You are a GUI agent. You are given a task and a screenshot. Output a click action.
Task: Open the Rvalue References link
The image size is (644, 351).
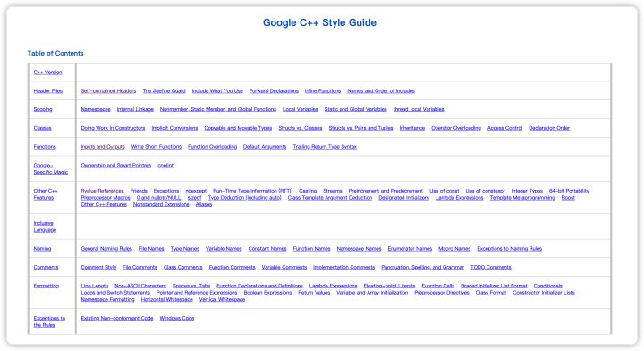(x=102, y=191)
